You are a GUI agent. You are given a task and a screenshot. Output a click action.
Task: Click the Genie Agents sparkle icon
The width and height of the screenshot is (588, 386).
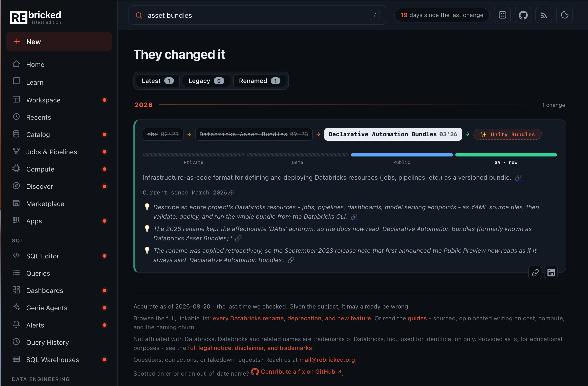pos(16,307)
